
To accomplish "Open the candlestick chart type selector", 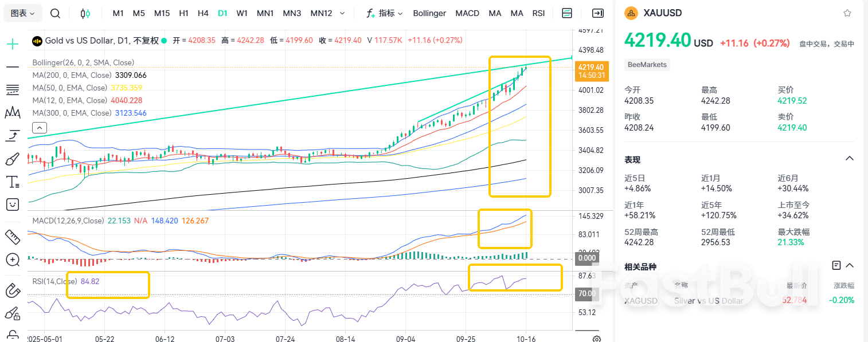I will 85,13.
